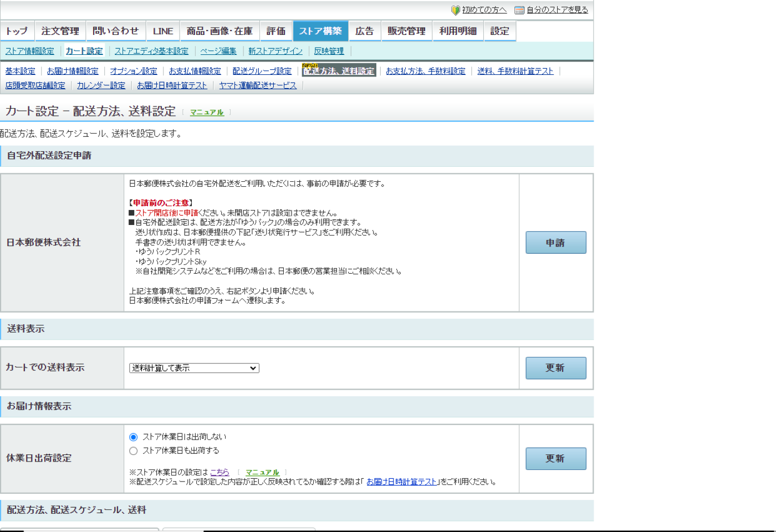Open マニュアル link beside page title
Viewport: 776px width, 532px height.
pyautogui.click(x=207, y=112)
